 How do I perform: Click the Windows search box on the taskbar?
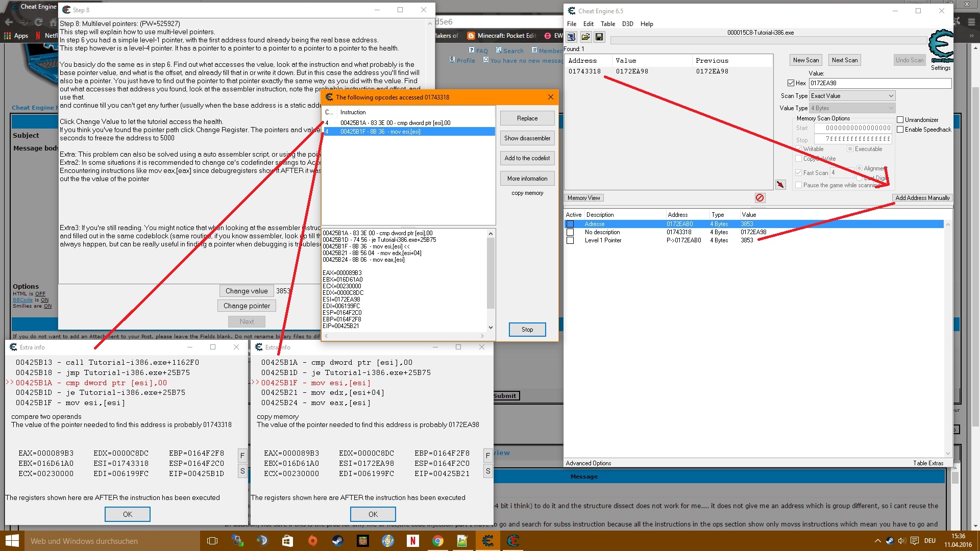coord(112,541)
